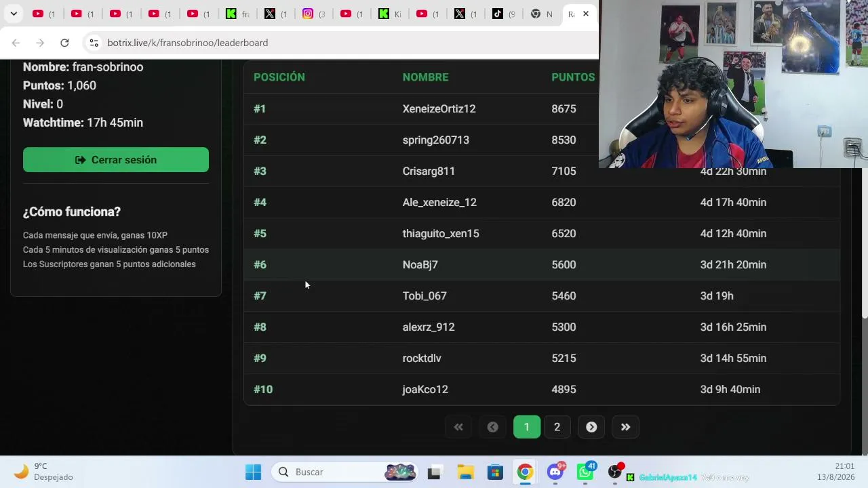The image size is (868, 488).
Task: Close the active leaderboard tab
Action: (x=586, y=14)
